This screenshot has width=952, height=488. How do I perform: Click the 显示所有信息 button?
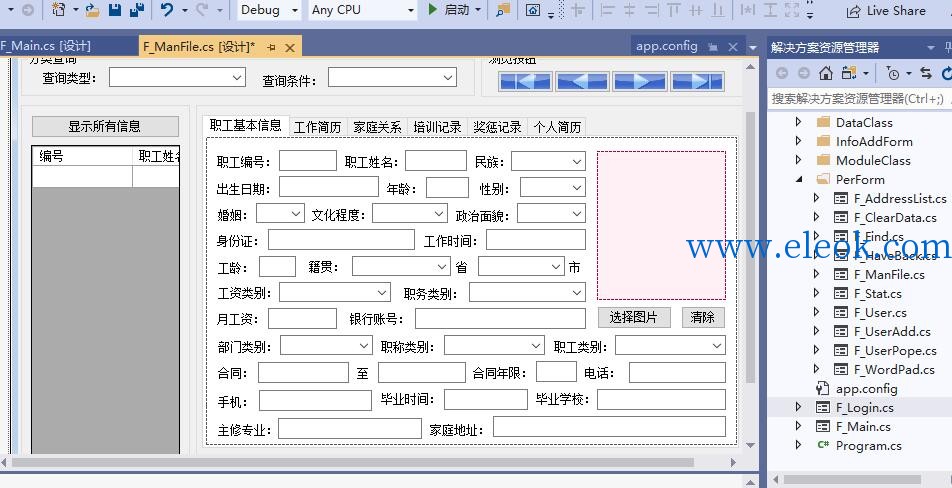(105, 126)
